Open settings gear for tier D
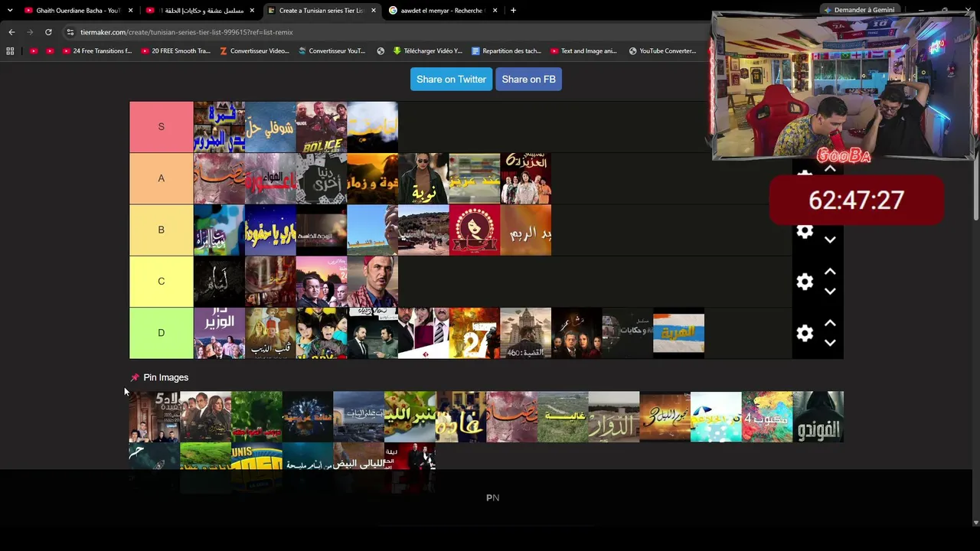The image size is (980, 551). point(804,333)
